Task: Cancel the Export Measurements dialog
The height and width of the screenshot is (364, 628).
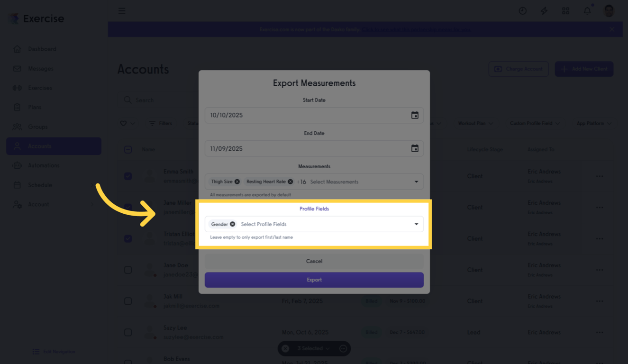Action: click(x=314, y=261)
